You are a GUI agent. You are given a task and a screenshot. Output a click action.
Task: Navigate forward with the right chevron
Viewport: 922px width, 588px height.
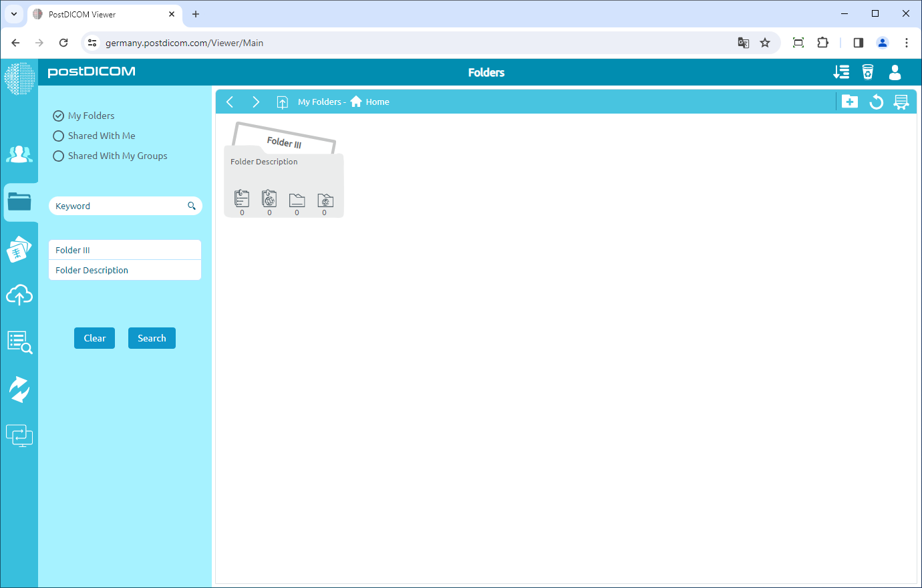(256, 102)
